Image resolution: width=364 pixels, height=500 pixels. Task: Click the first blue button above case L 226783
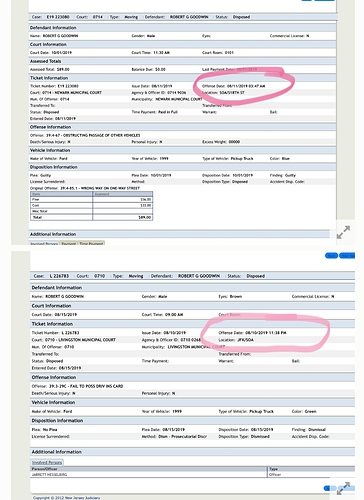331,256
